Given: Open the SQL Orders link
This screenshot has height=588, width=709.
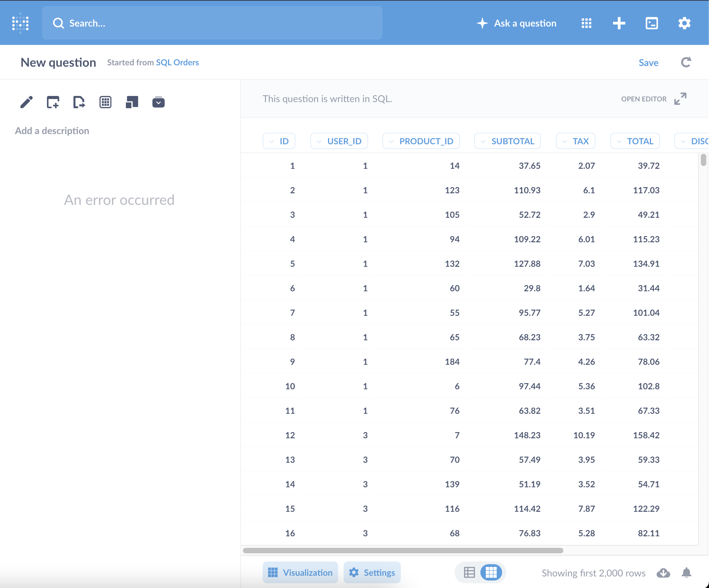Looking at the screenshot, I should 177,63.
